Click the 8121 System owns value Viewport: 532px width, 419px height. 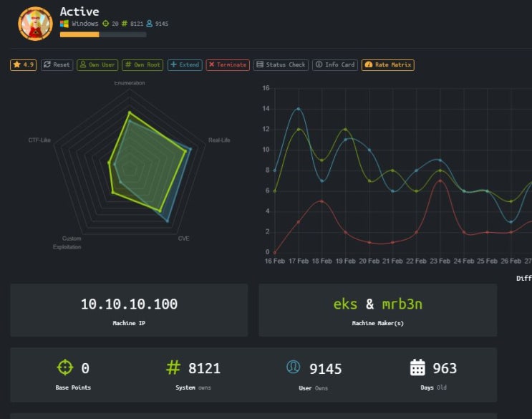tap(204, 368)
